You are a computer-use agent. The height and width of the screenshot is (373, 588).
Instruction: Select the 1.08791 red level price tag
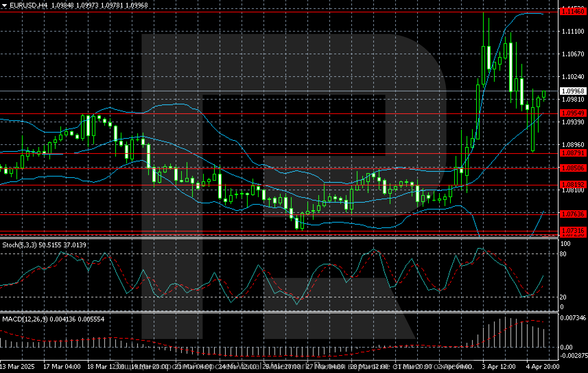click(573, 153)
